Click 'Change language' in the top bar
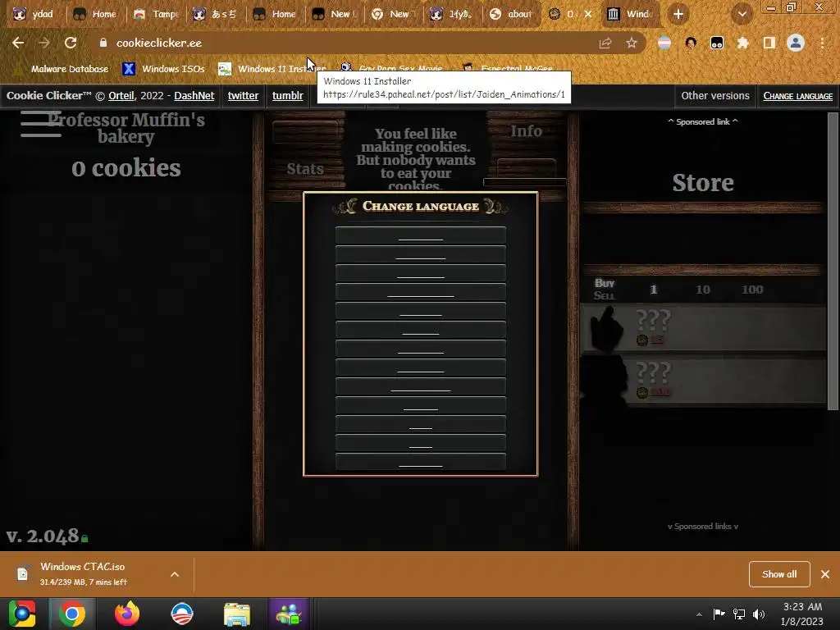Viewport: 840px width, 630px height. [797, 96]
